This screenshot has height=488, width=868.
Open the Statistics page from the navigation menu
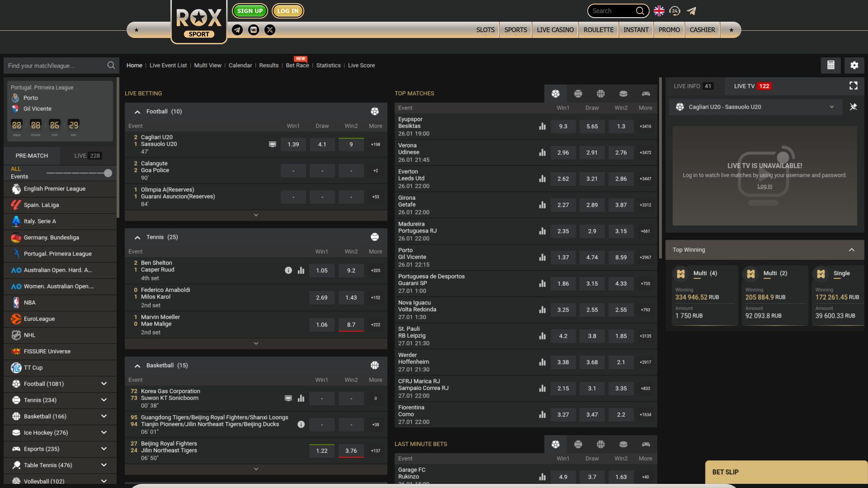(x=328, y=65)
